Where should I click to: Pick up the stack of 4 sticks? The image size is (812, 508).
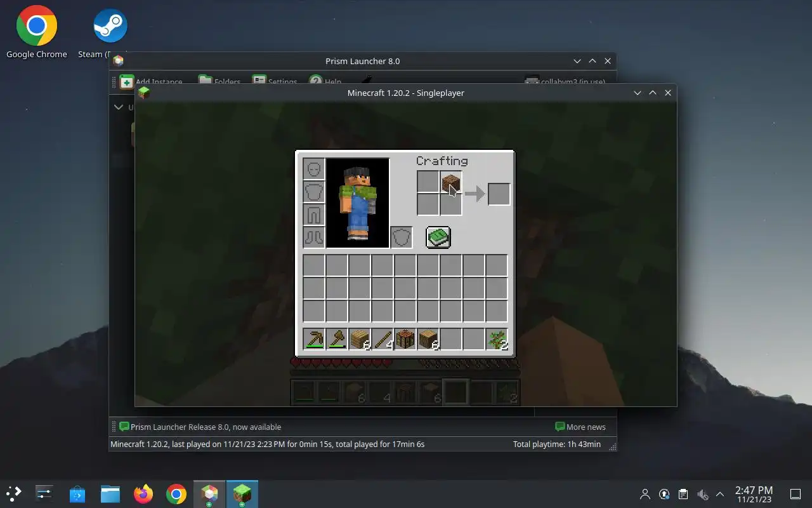tap(383, 339)
